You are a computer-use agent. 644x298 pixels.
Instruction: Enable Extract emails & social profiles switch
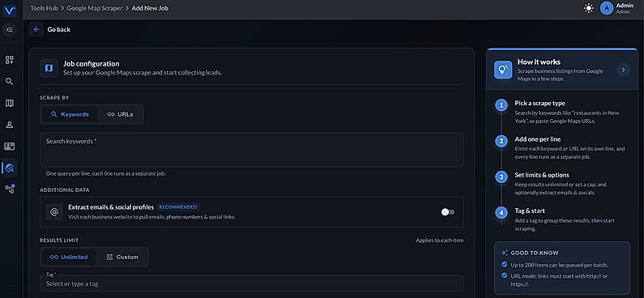(x=448, y=212)
